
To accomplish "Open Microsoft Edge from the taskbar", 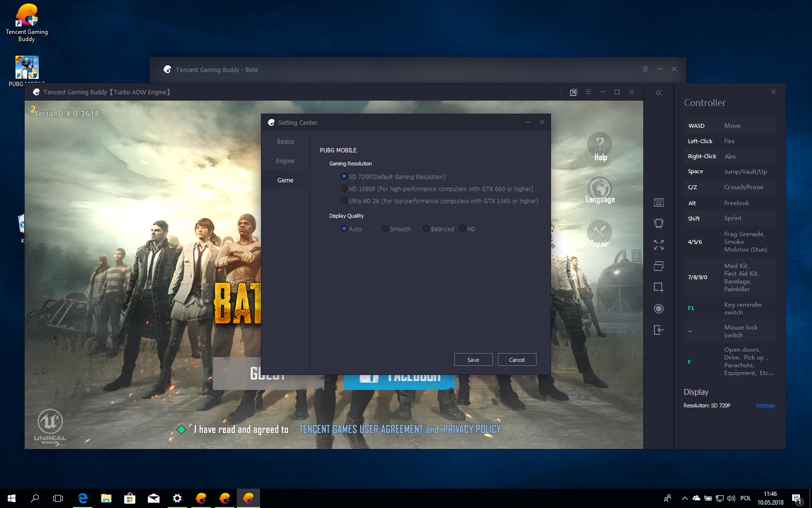I will click(83, 498).
